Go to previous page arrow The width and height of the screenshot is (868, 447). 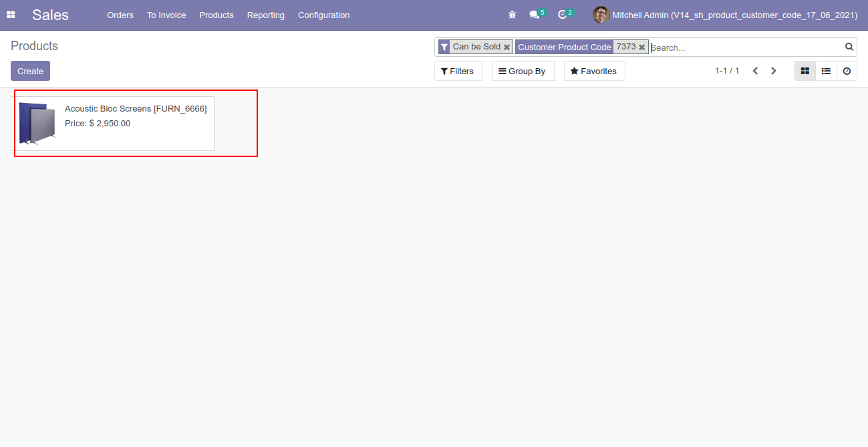(755, 71)
